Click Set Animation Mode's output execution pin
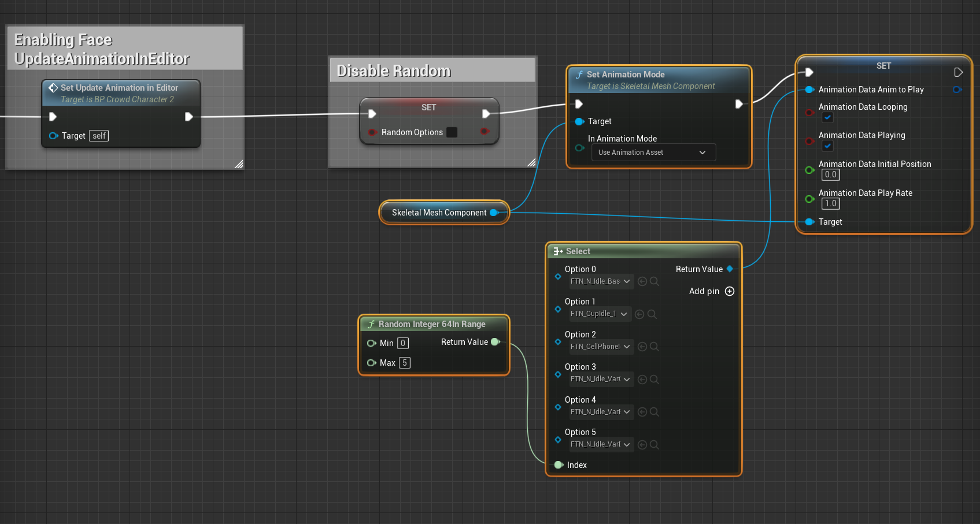 tap(738, 104)
